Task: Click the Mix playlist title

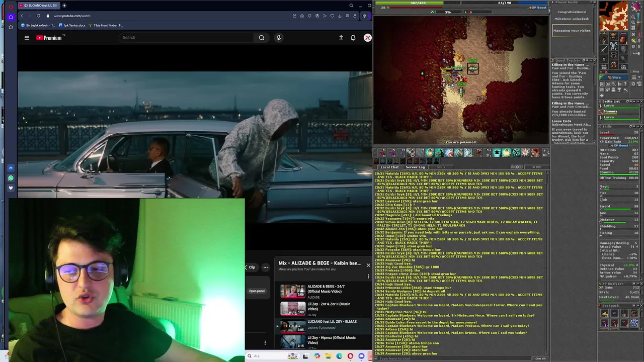Action: click(319, 263)
